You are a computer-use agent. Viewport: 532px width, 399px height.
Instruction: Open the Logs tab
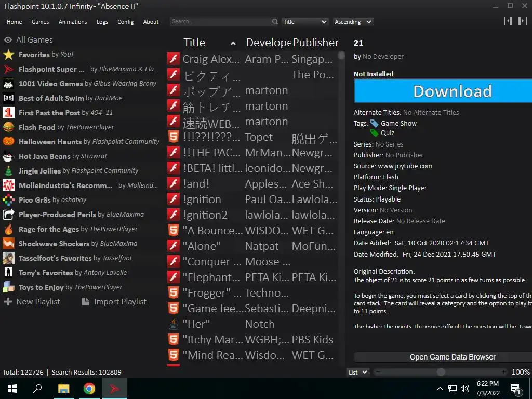(x=102, y=22)
